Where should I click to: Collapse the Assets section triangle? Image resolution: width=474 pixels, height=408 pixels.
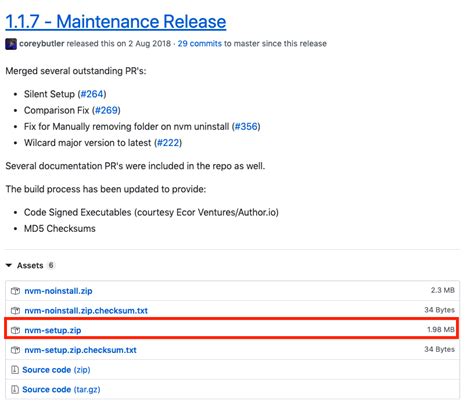[9, 265]
